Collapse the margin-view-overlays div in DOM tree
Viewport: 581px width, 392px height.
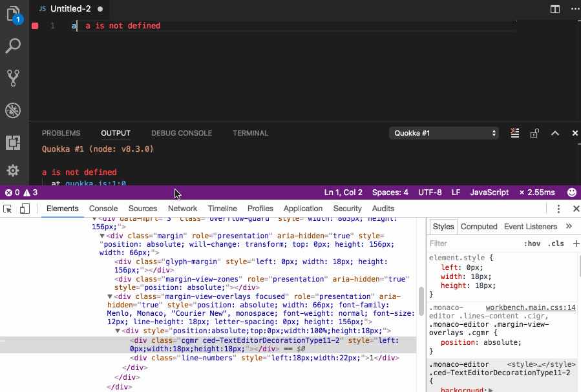[110, 296]
